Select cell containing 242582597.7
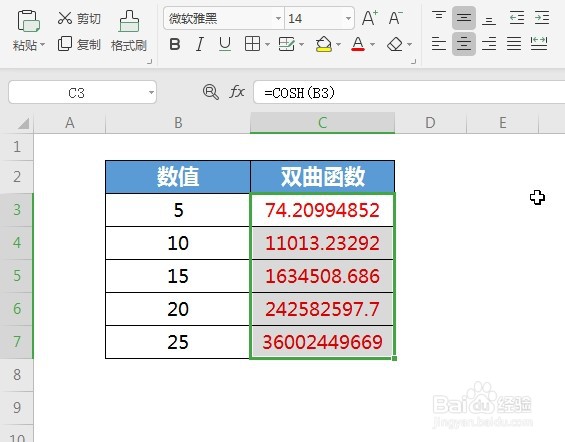565x442 pixels. (x=322, y=309)
